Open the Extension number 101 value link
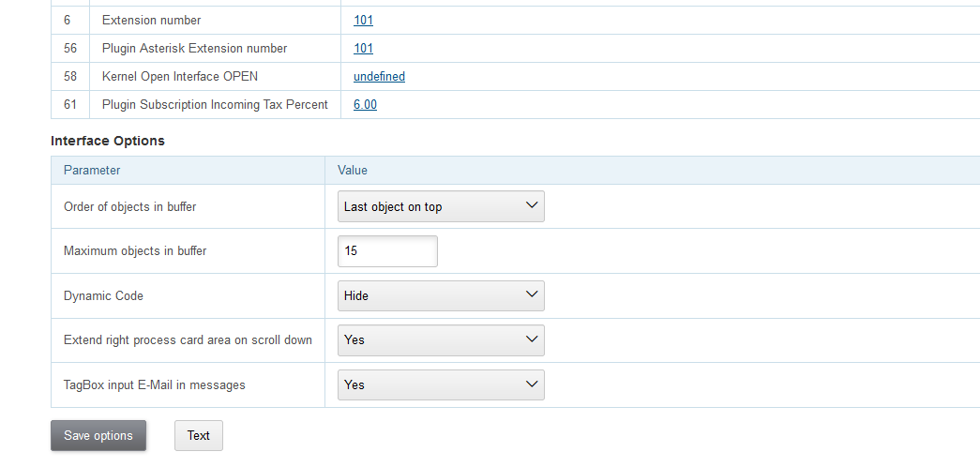Image resolution: width=980 pixels, height=467 pixels. pyautogui.click(x=363, y=20)
